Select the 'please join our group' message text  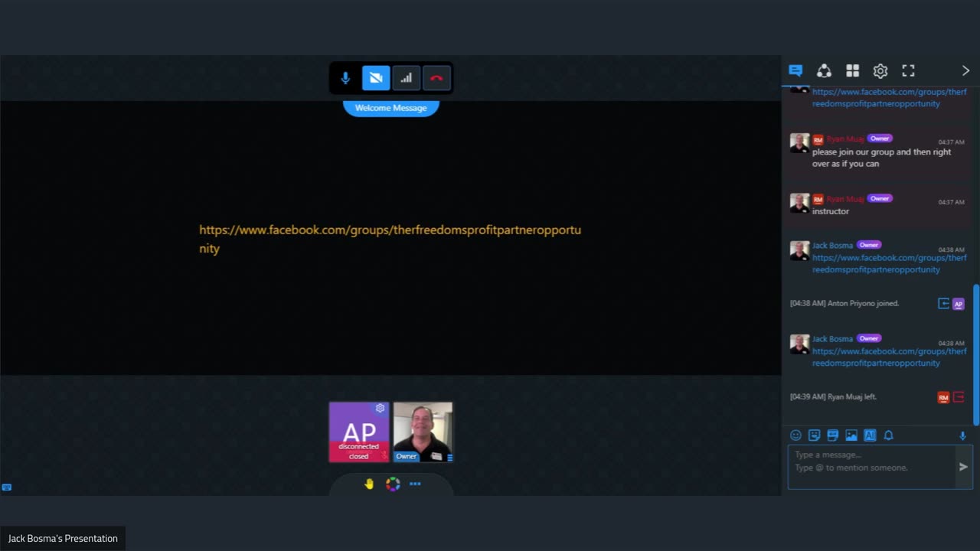tap(882, 158)
